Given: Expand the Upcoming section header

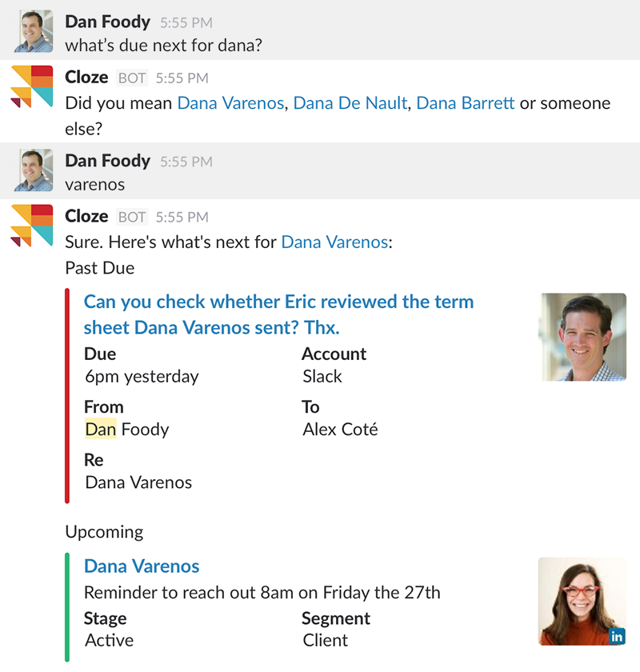Looking at the screenshot, I should pos(104,532).
